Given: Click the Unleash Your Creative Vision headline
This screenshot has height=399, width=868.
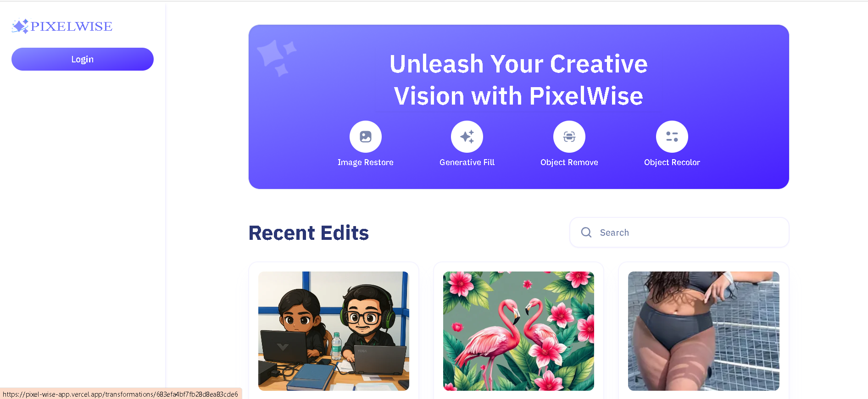Looking at the screenshot, I should [x=518, y=80].
